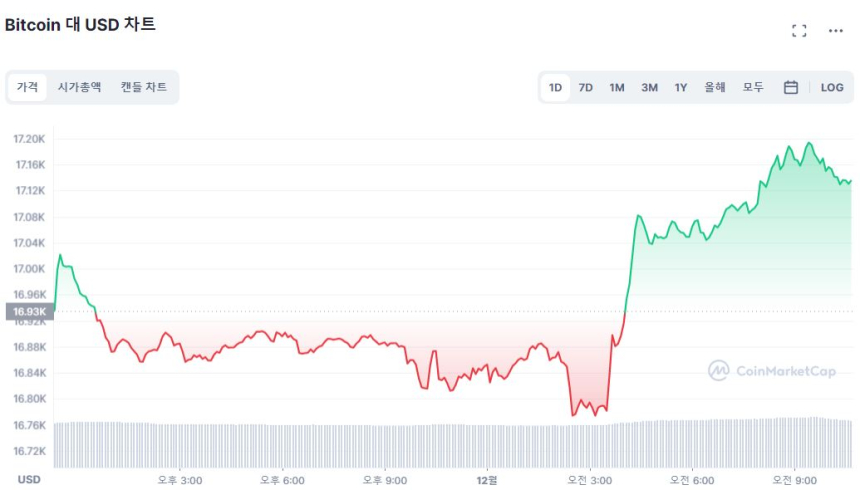Click the USD currency label on axis
This screenshot has height=490, width=860.
(x=29, y=480)
